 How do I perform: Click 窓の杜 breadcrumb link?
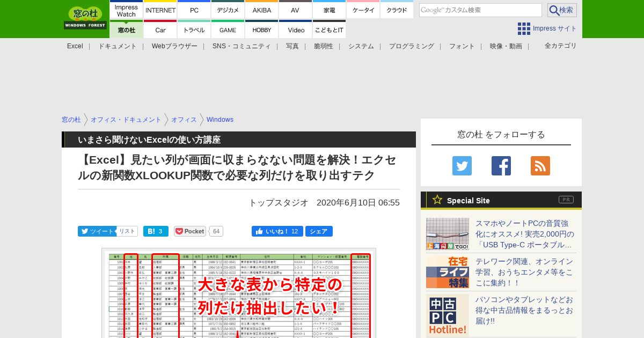point(71,120)
